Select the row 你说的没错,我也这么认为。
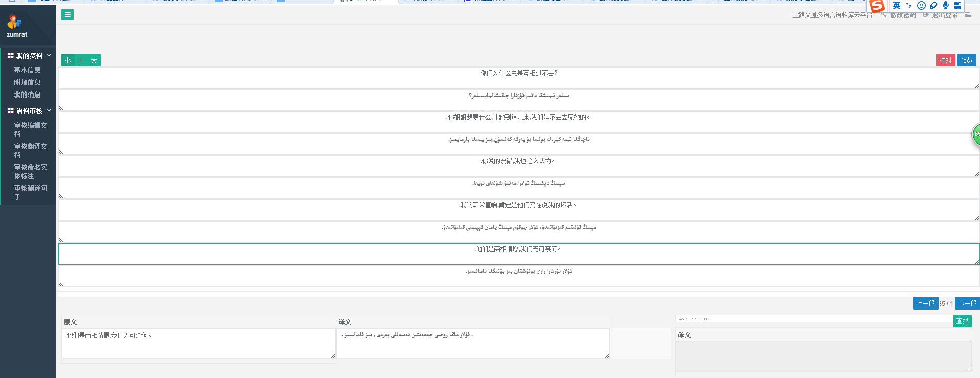980x378 pixels. tap(519, 166)
